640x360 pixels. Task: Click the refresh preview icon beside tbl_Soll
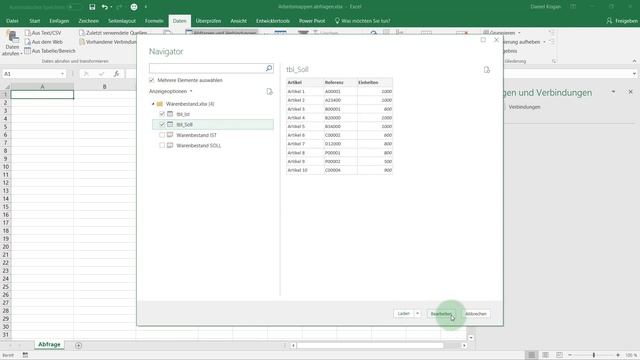tap(487, 70)
